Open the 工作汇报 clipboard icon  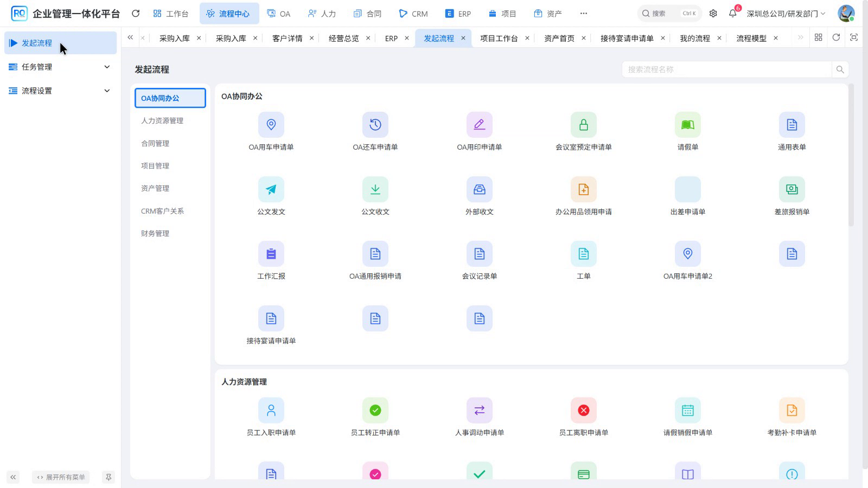271,254
